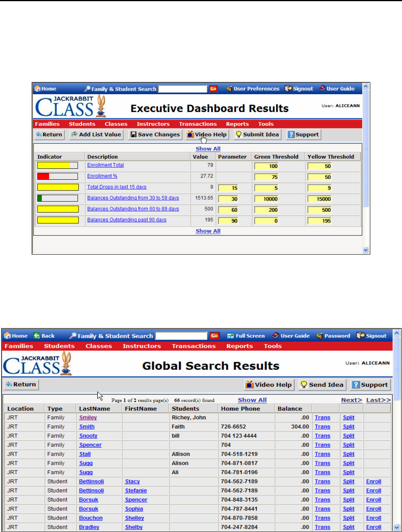
Task: Click Green Threshold field for Enrollment Total
Action: (x=266, y=166)
